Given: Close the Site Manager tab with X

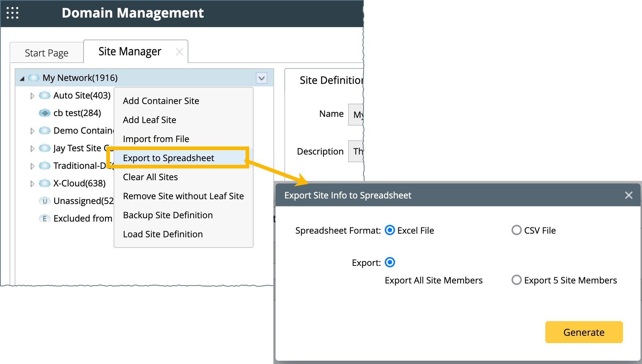Looking at the screenshot, I should coord(179,52).
